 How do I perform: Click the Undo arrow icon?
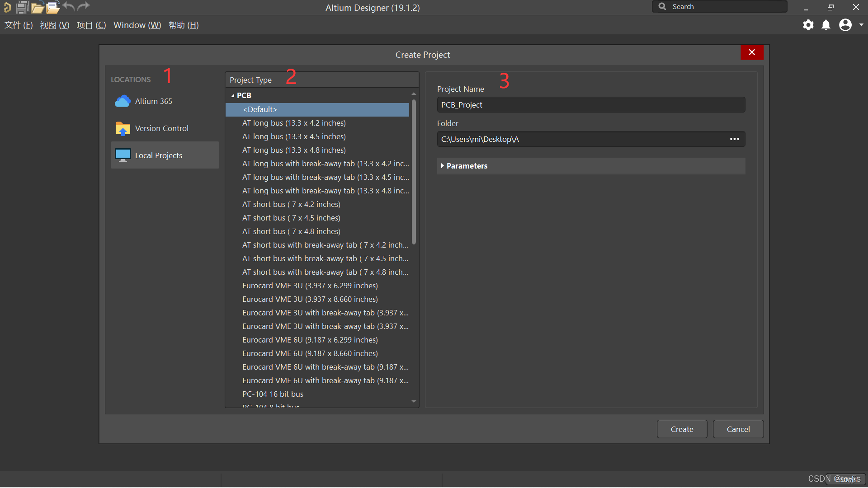(x=69, y=7)
